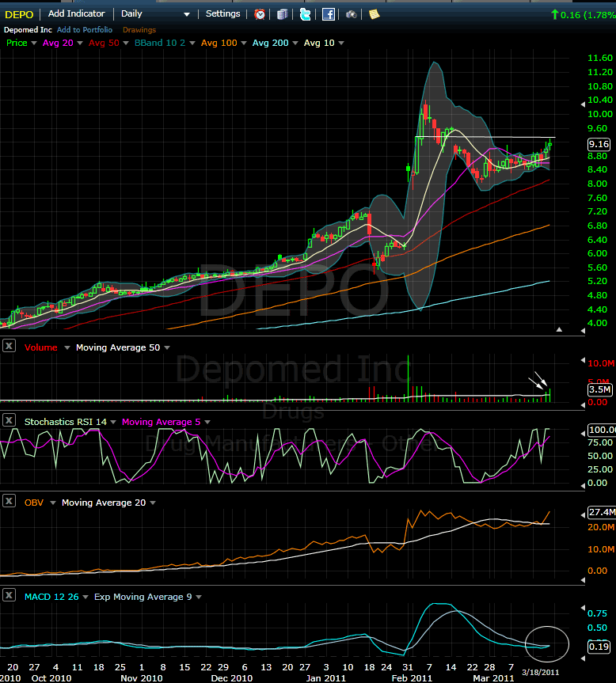Expand the Avg 100 dropdown arrow

click(244, 43)
